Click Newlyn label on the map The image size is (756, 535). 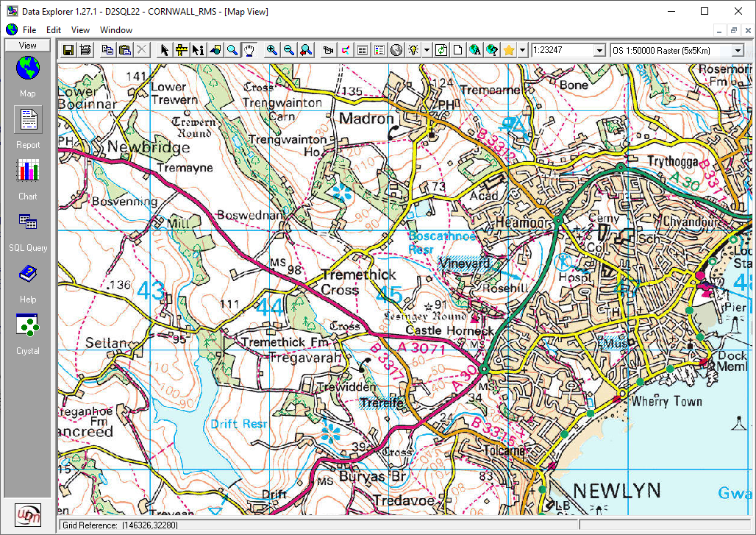[616, 490]
